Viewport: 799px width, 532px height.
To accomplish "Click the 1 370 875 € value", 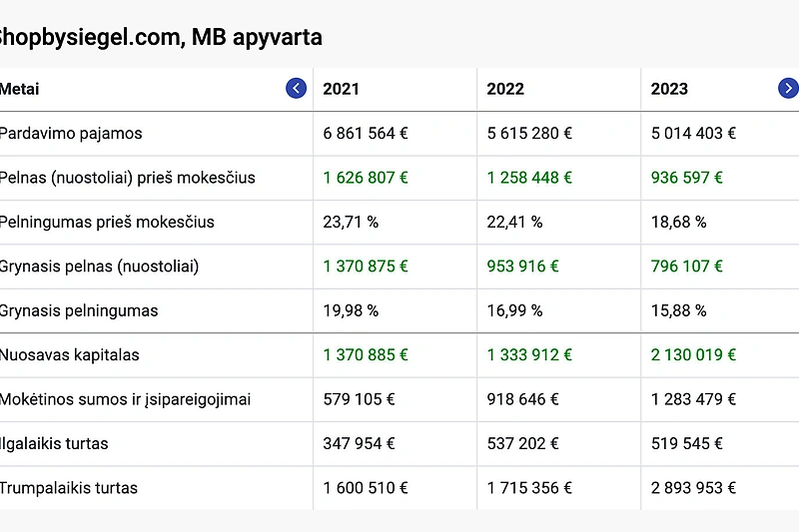I will [366, 266].
